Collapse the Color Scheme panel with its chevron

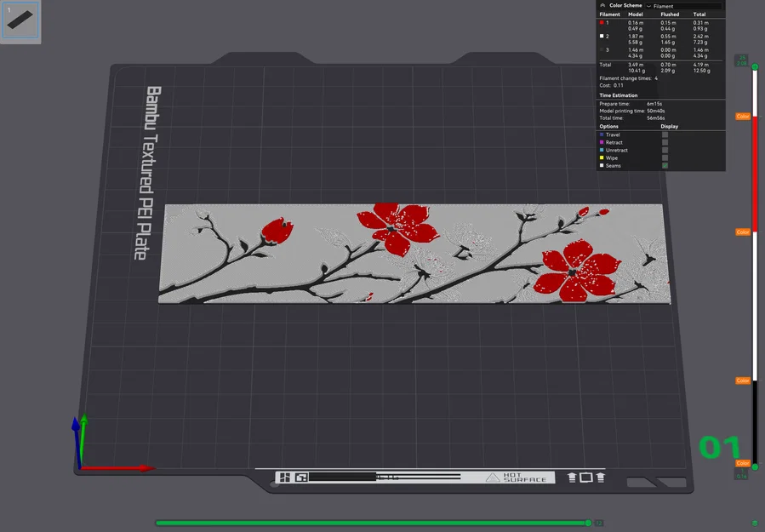pyautogui.click(x=604, y=5)
